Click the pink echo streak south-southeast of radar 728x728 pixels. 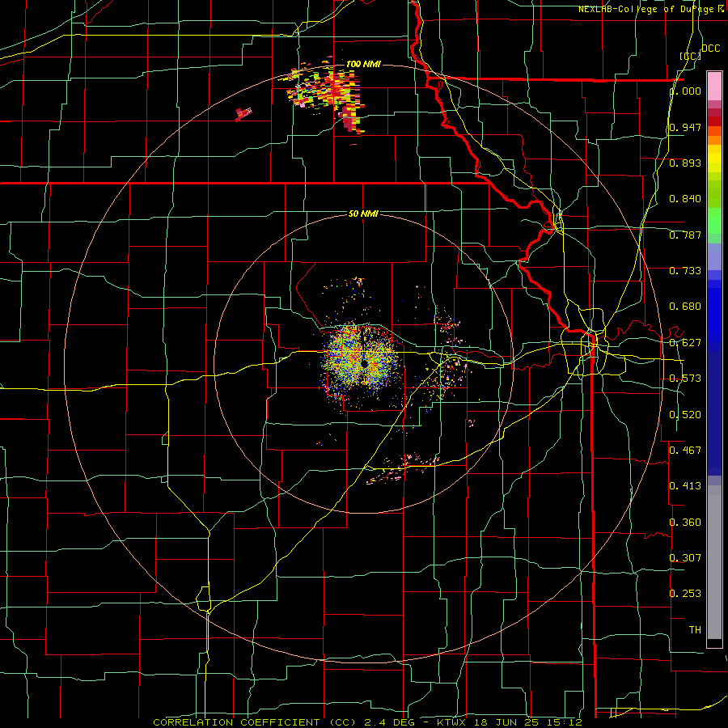pyautogui.click(x=402, y=468)
